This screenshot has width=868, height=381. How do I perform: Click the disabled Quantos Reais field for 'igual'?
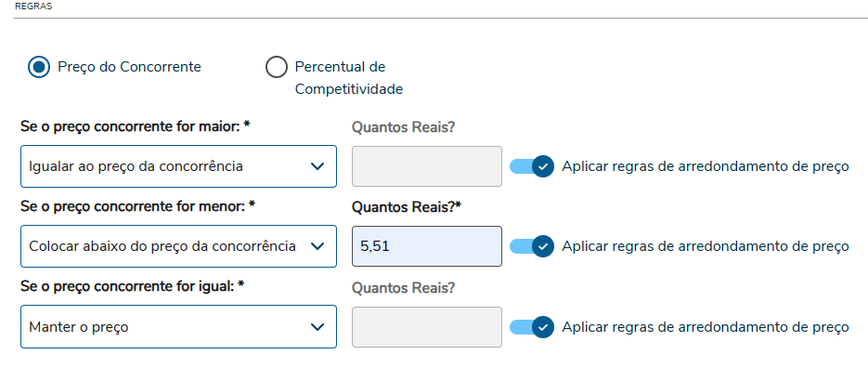(x=426, y=327)
